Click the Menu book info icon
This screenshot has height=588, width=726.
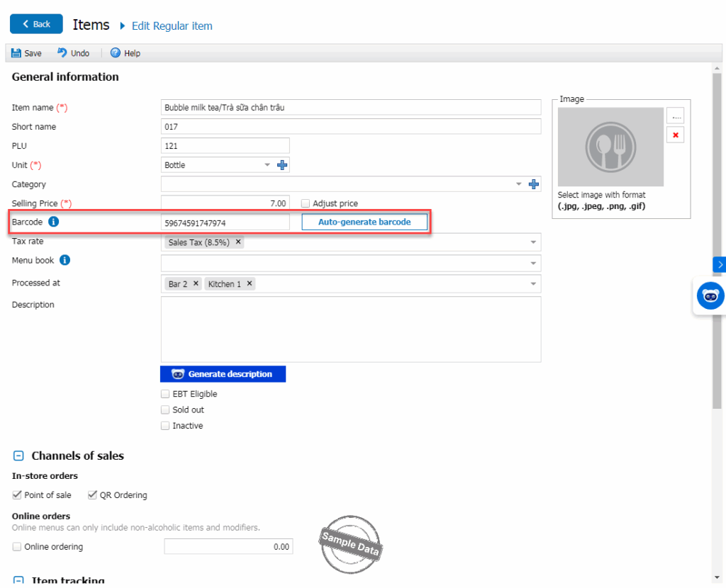[65, 260]
